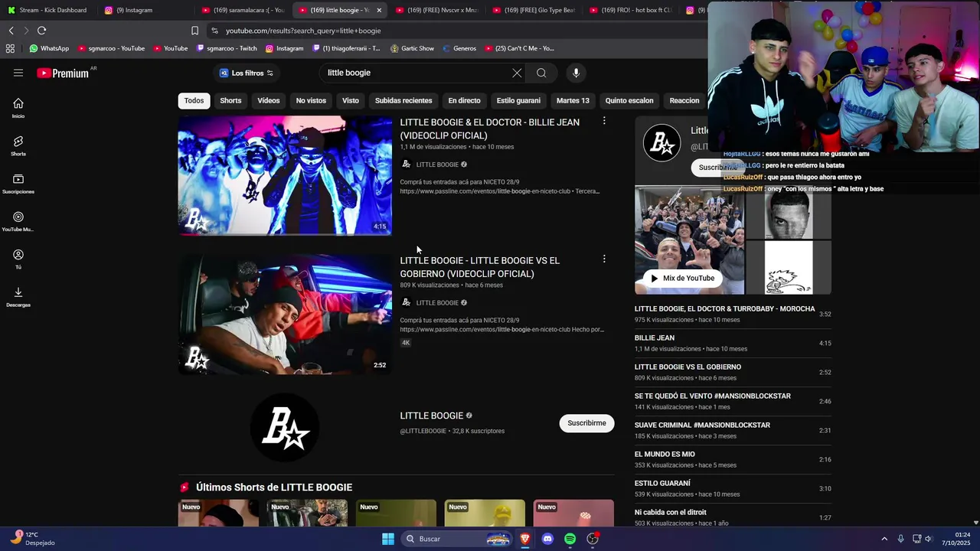
Task: Select the Vídeos filter chip
Action: point(269,100)
